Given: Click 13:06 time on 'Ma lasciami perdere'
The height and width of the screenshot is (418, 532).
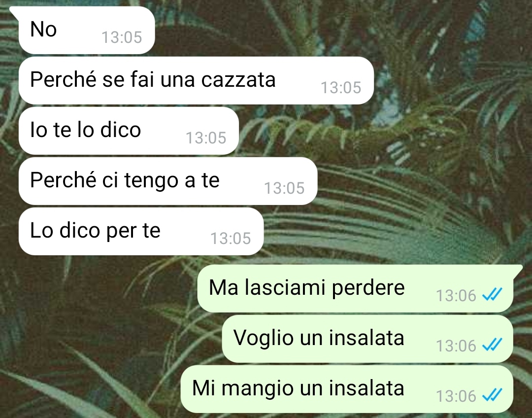Looking at the screenshot, I should tap(456, 295).
